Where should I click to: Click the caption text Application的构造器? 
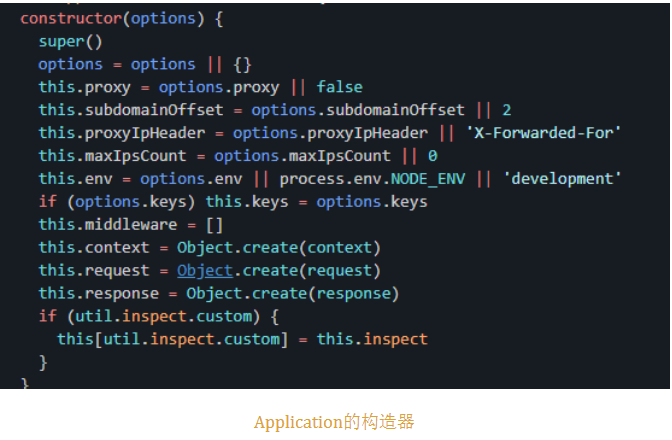[334, 422]
